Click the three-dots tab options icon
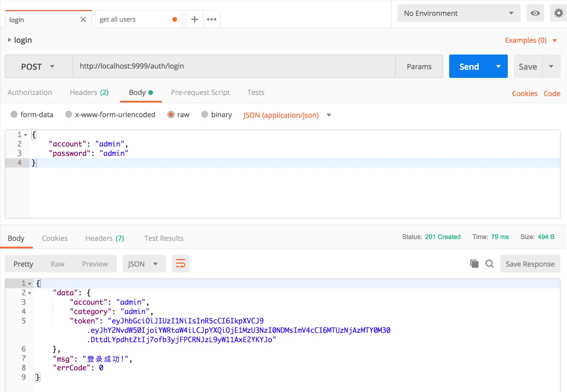Screen dimensions: 567x392 (211, 19)
